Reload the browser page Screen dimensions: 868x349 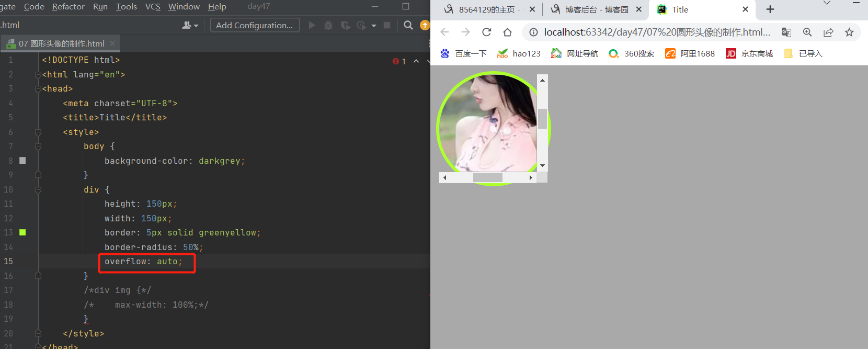click(487, 32)
